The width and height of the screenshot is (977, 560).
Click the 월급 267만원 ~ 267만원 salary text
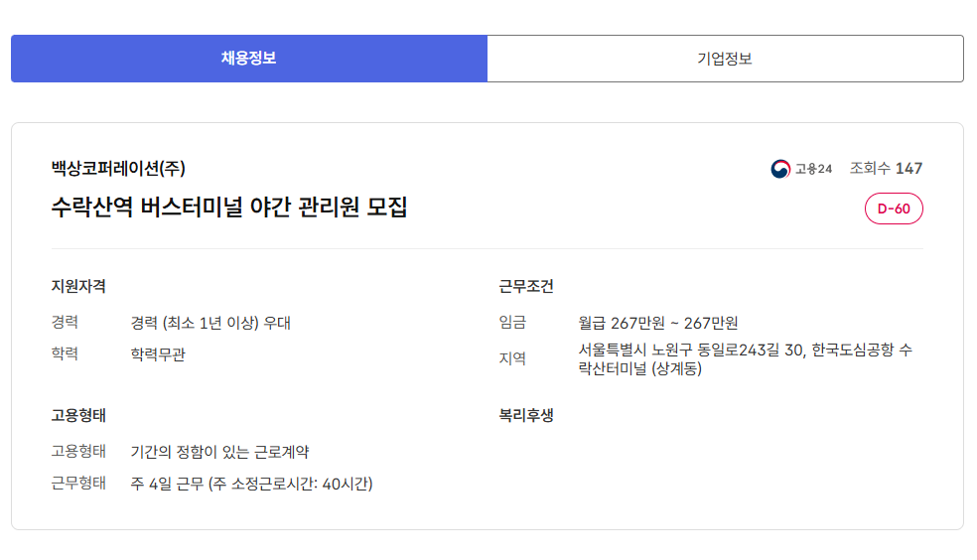pos(658,323)
